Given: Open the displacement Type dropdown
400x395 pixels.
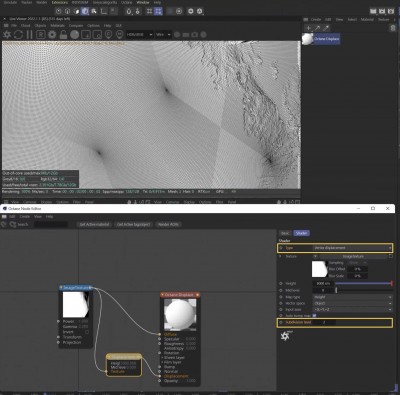Looking at the screenshot, I should coord(352,248).
